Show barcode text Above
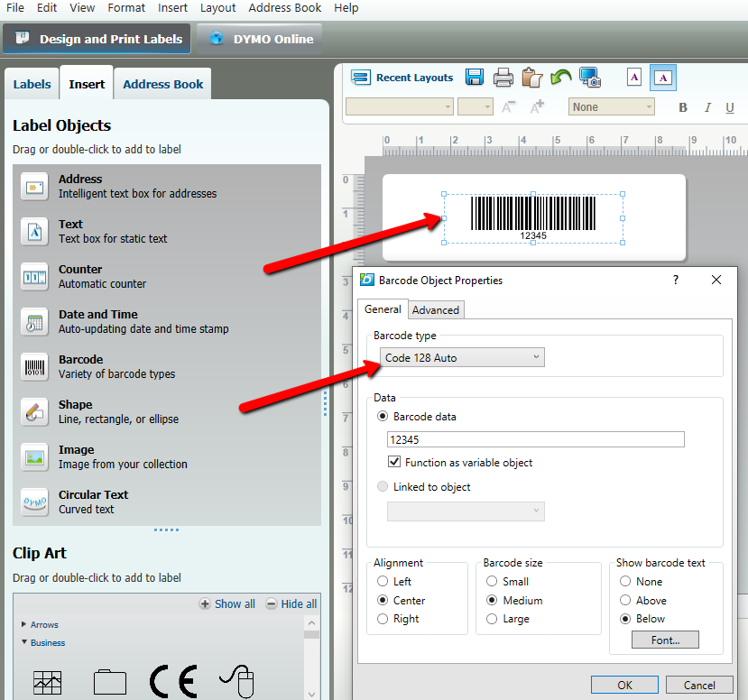The image size is (748, 700). [x=625, y=600]
